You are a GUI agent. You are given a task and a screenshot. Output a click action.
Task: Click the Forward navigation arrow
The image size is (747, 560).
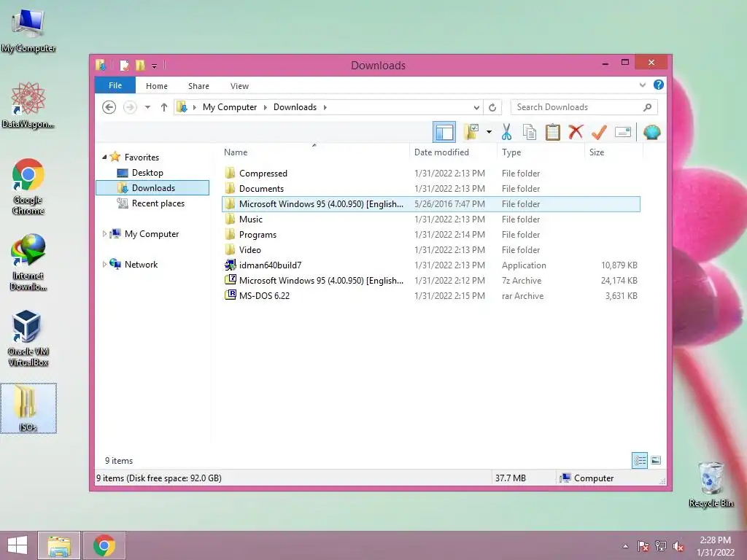[130, 107]
